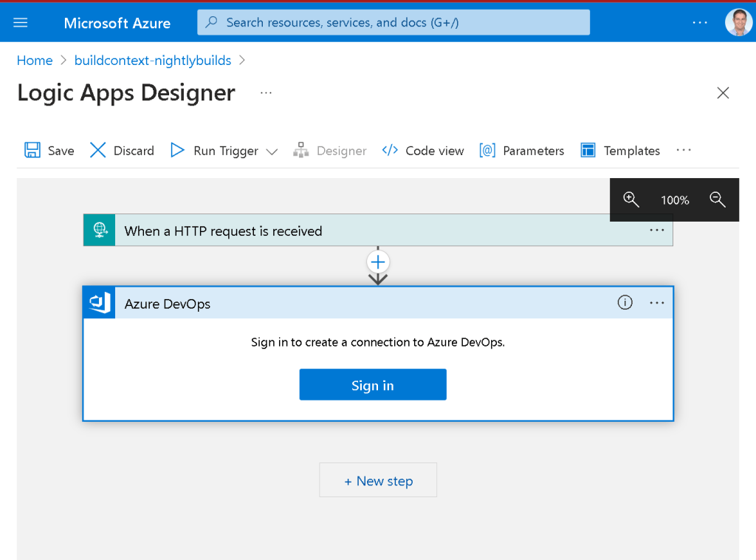Insert a step with the plus connector

click(x=378, y=262)
